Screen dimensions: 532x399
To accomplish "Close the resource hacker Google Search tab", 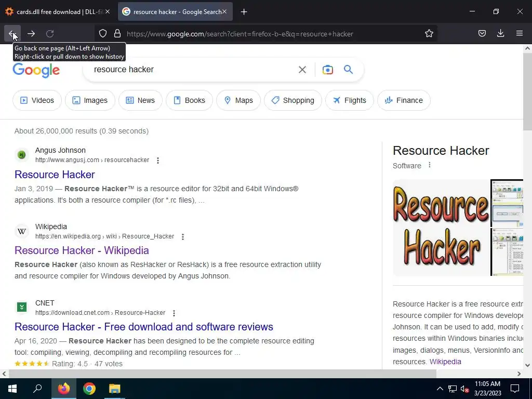I will [224, 12].
